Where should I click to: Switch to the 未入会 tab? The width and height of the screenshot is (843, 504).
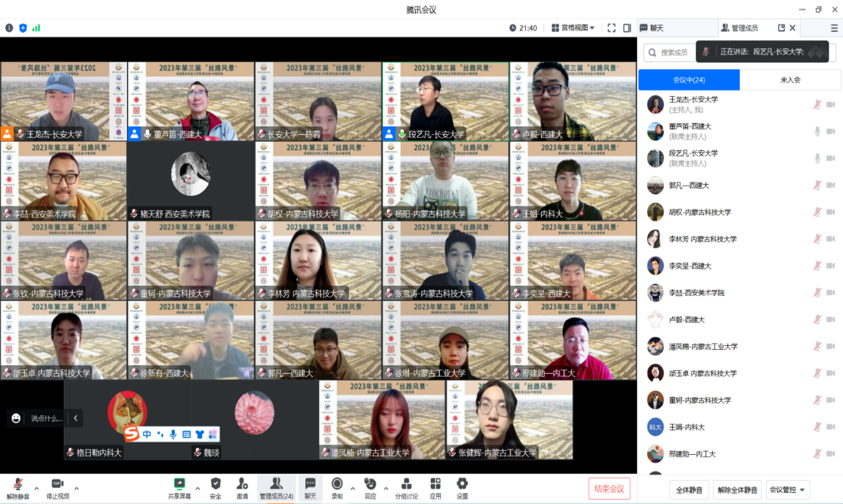tap(790, 80)
